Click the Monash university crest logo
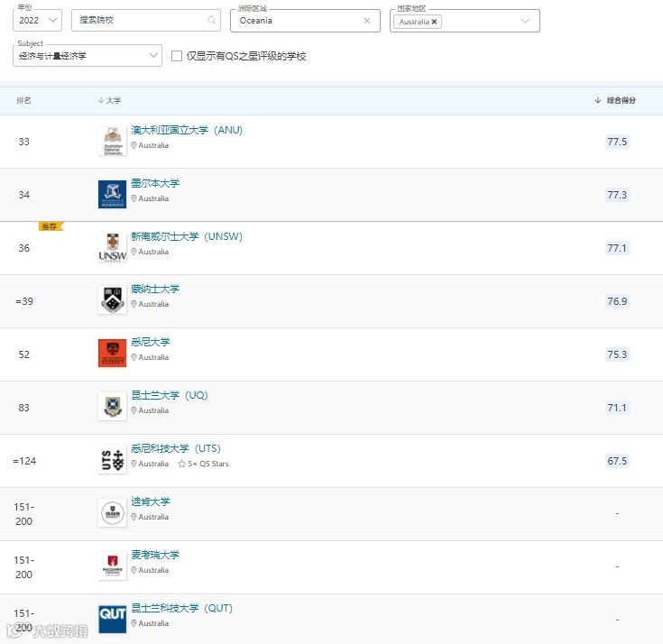Screen dimensions: 663x644 [112, 299]
